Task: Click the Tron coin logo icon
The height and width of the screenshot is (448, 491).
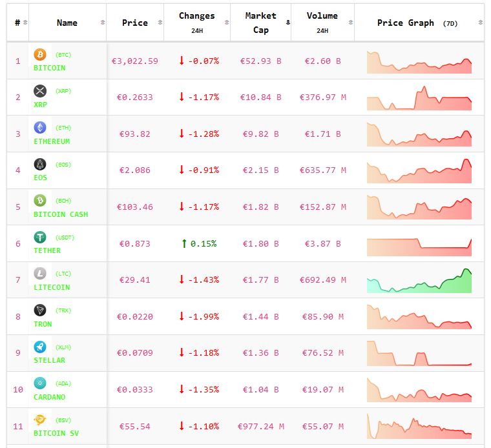Action: 40,311
